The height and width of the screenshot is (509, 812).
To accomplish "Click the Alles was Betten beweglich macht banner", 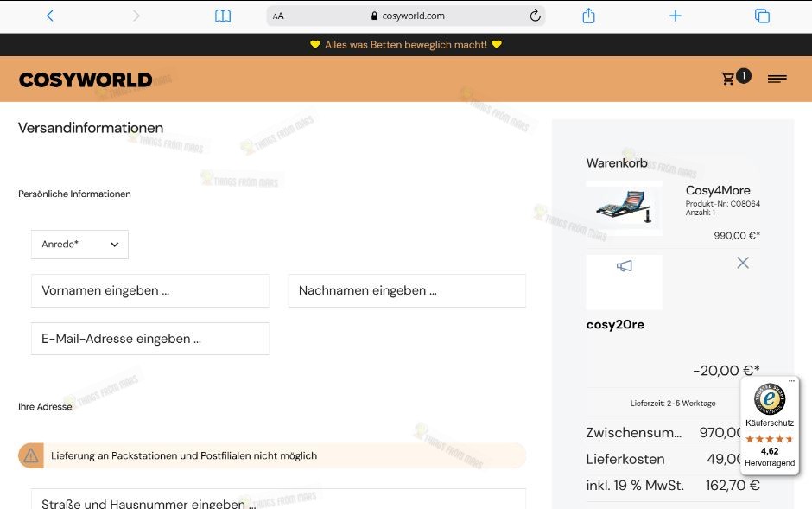I will tap(406, 44).
